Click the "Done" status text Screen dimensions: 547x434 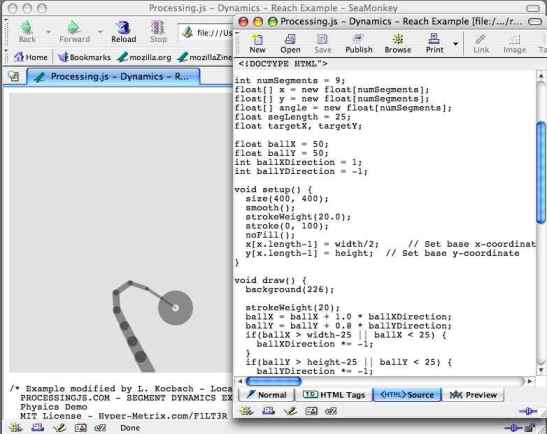coord(130,428)
